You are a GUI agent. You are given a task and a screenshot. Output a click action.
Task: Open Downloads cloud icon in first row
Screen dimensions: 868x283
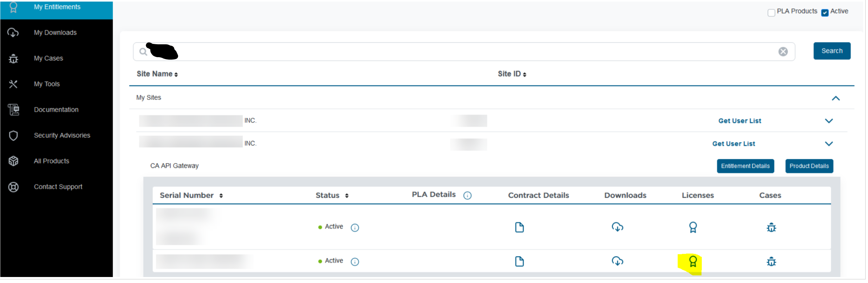pyautogui.click(x=617, y=227)
